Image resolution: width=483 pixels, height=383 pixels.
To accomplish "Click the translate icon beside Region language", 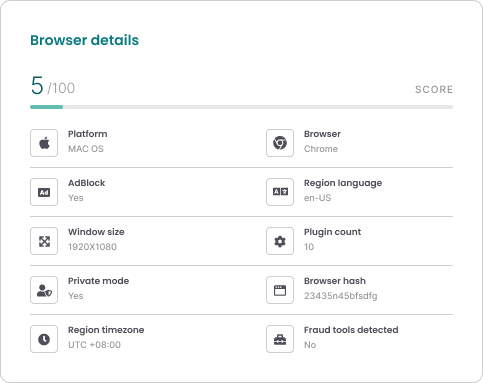I will (x=280, y=192).
